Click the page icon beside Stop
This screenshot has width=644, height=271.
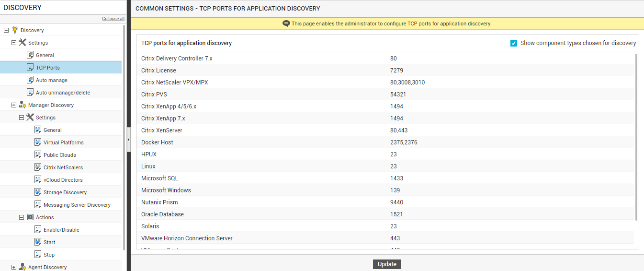(x=38, y=254)
